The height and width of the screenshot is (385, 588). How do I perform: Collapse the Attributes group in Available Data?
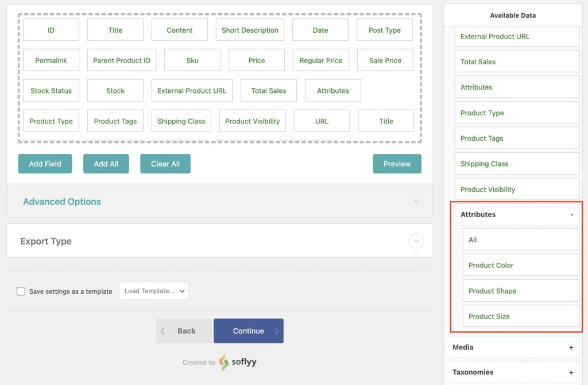point(571,214)
